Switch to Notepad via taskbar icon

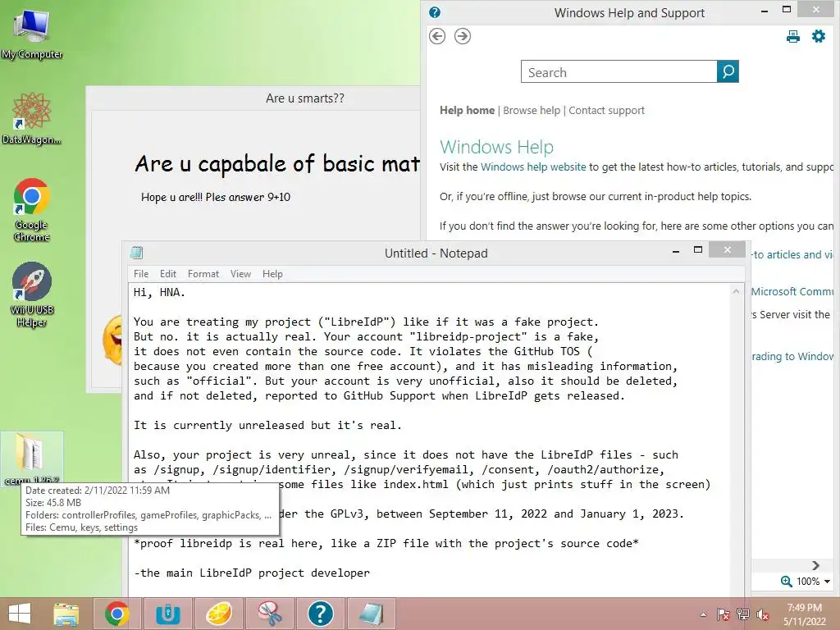[372, 614]
